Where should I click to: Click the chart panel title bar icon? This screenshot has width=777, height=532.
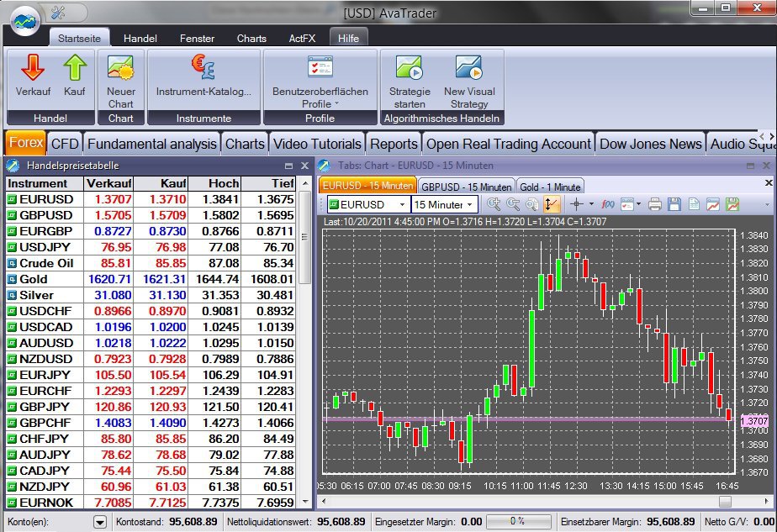pos(324,166)
